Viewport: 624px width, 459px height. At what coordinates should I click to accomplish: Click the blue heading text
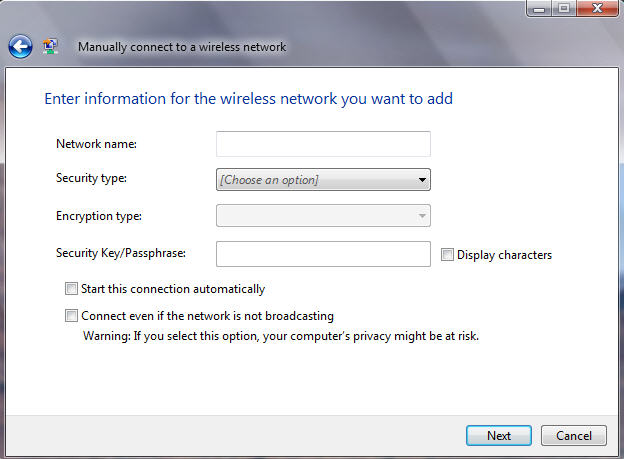click(x=248, y=99)
